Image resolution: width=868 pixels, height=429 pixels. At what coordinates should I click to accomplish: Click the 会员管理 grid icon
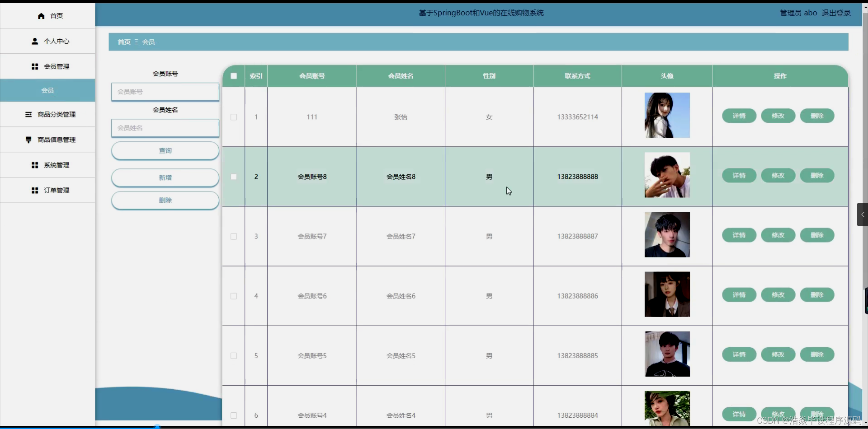(35, 66)
